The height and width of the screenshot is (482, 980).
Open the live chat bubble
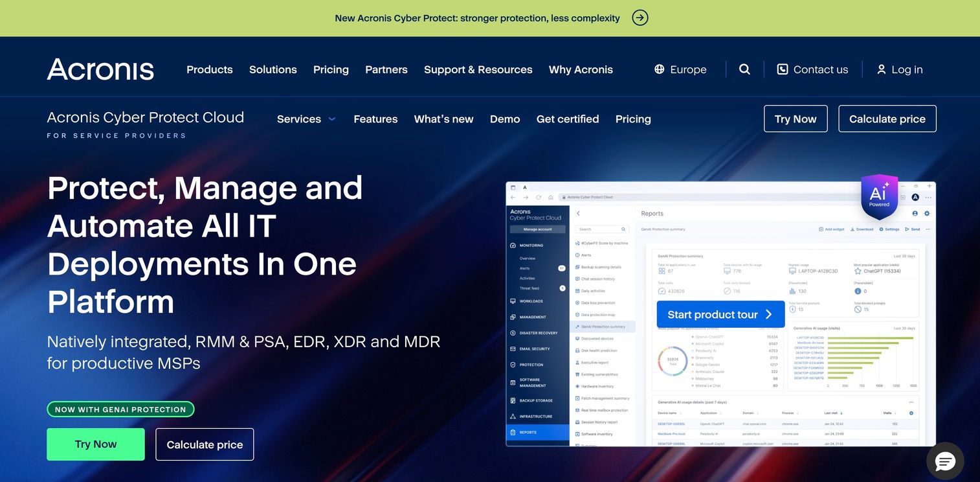(945, 461)
